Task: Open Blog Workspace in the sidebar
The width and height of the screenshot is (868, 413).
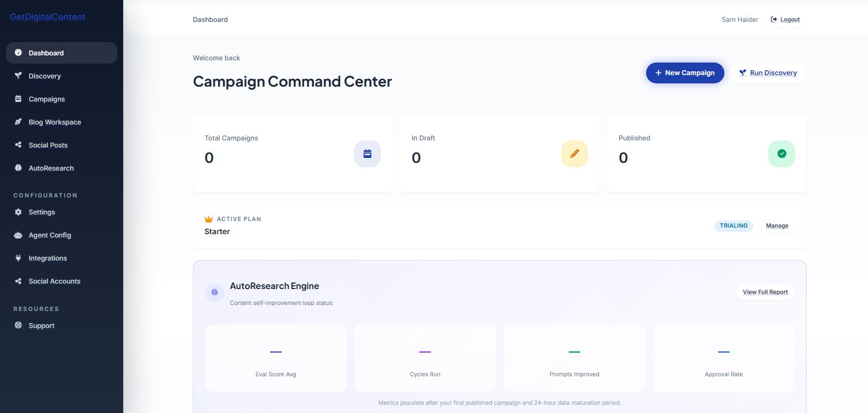Action: (x=61, y=122)
